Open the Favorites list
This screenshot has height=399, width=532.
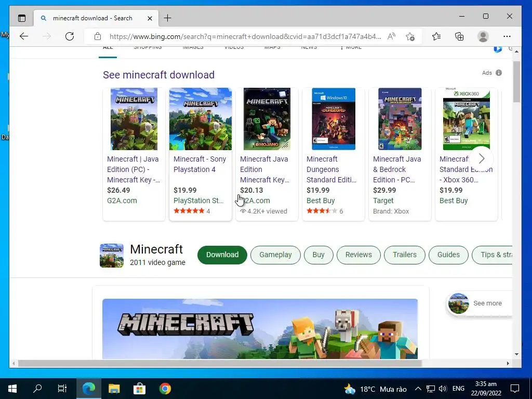(436, 36)
